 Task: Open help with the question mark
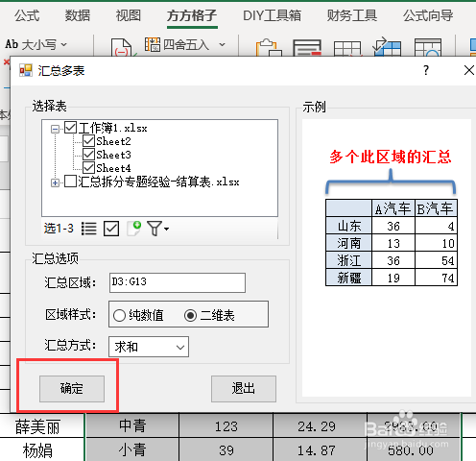click(x=426, y=70)
